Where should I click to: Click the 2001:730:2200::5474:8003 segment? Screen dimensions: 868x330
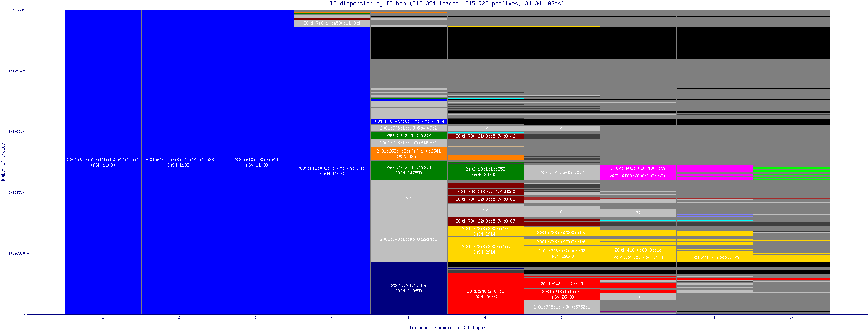(x=486, y=200)
